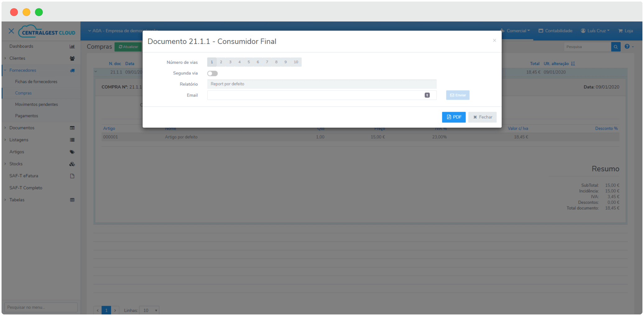The height and width of the screenshot is (316, 644).
Task: Open the Loja menu item
Action: [626, 31]
